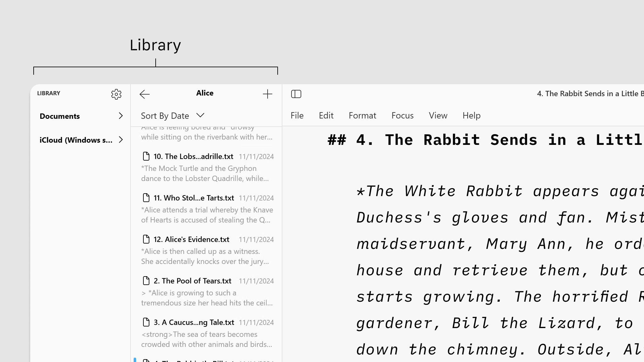Screen dimensions: 644x362
Task: Open the Help menu
Action: point(471,116)
